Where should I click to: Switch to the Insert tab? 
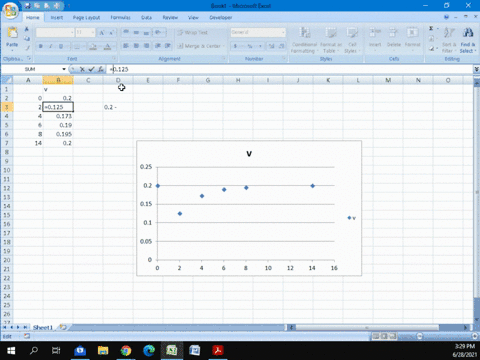[57, 17]
